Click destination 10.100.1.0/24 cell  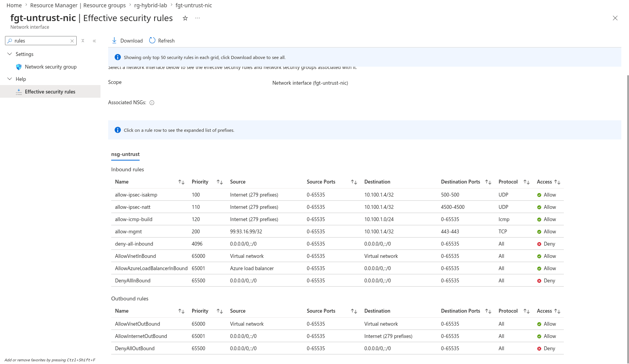[x=379, y=220]
